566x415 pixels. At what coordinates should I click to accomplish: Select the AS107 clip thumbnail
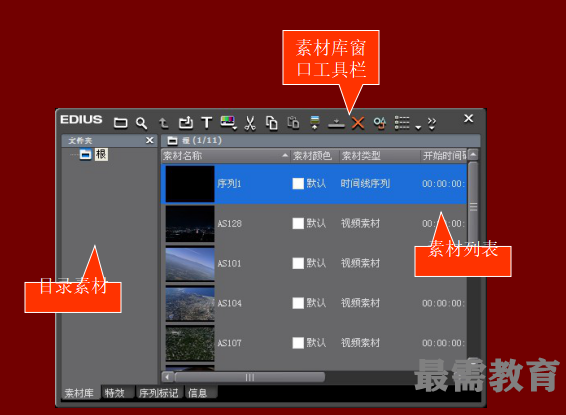click(x=190, y=343)
